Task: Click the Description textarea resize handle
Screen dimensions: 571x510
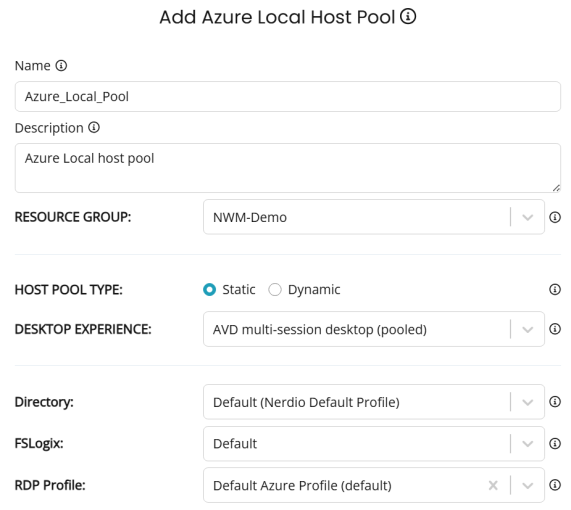Action: 556,188
